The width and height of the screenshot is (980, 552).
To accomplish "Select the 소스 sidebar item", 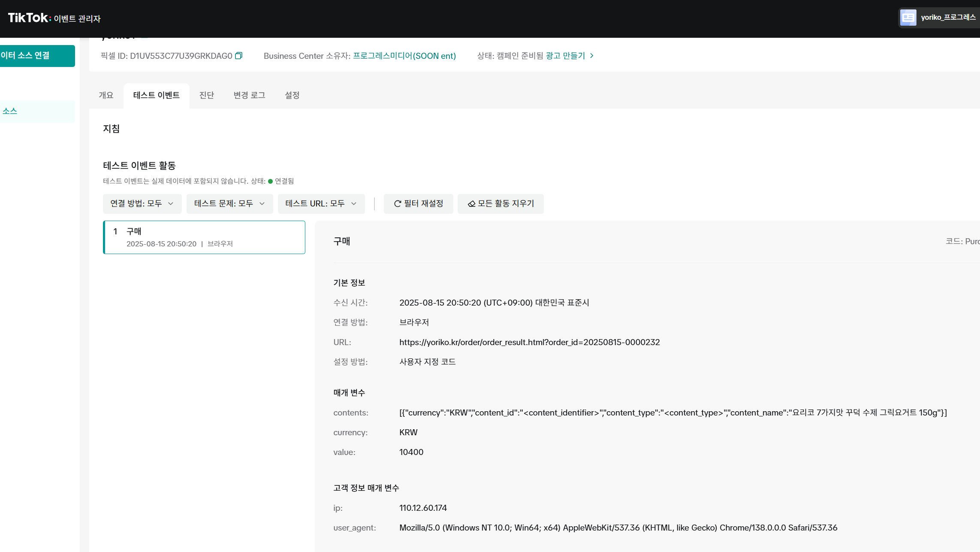I will (10, 111).
